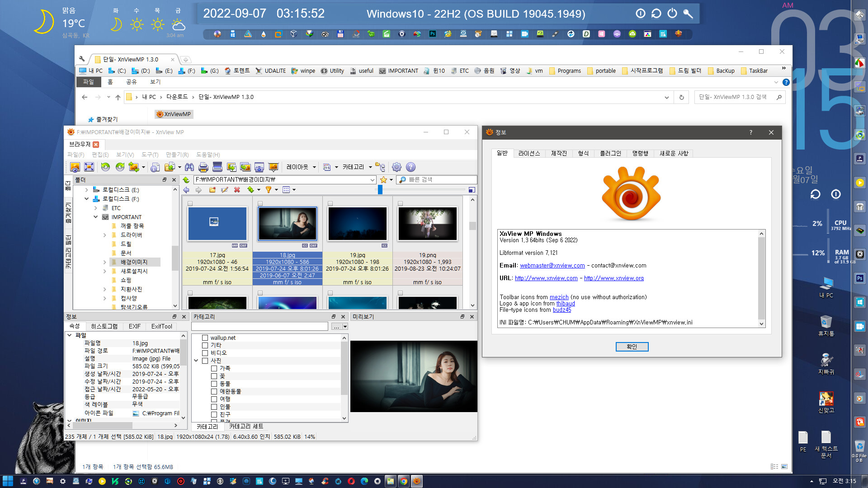Refresh the Explorer address bar

tap(682, 97)
